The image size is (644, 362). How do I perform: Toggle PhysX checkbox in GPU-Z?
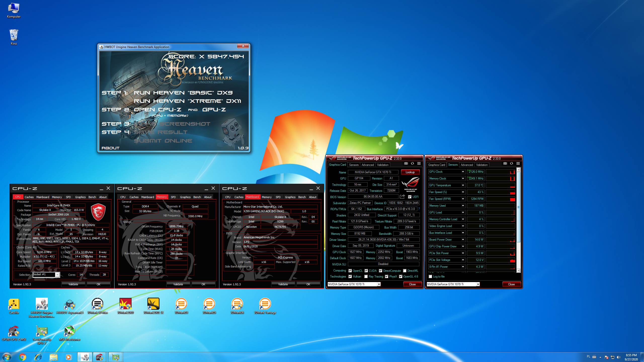(386, 277)
